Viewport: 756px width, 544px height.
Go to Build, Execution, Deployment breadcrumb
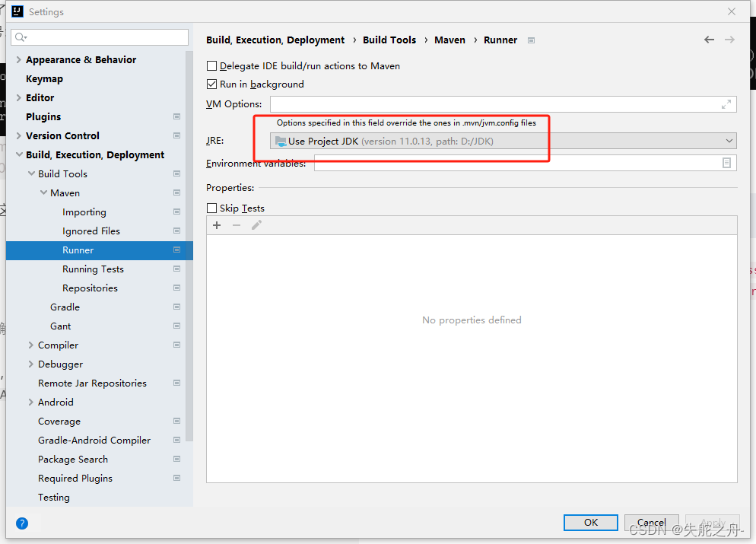[275, 40]
